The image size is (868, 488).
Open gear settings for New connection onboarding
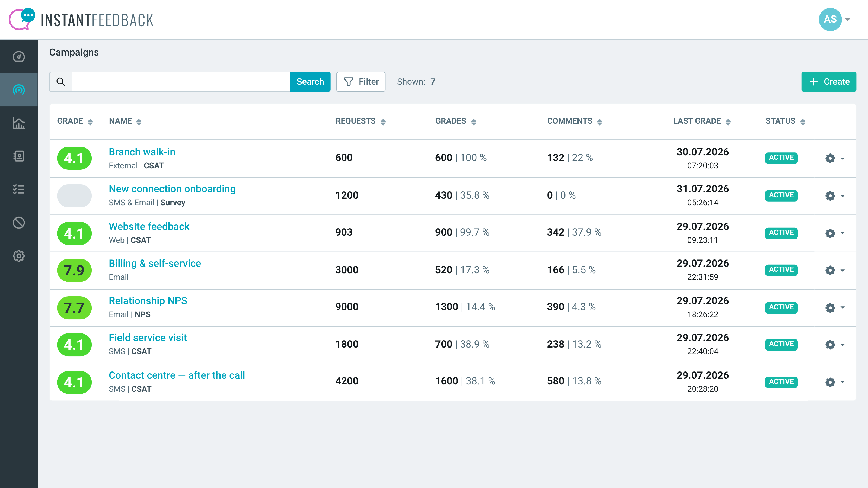coord(830,196)
